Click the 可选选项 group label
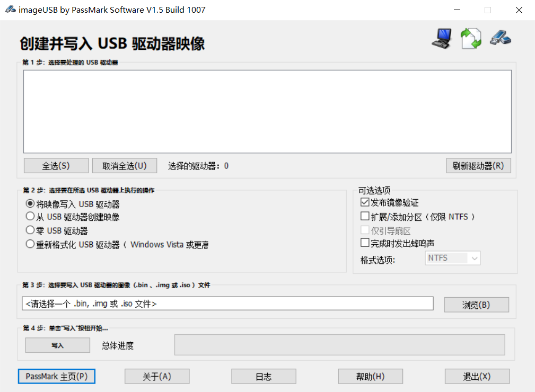The height and width of the screenshot is (392, 535). point(374,190)
